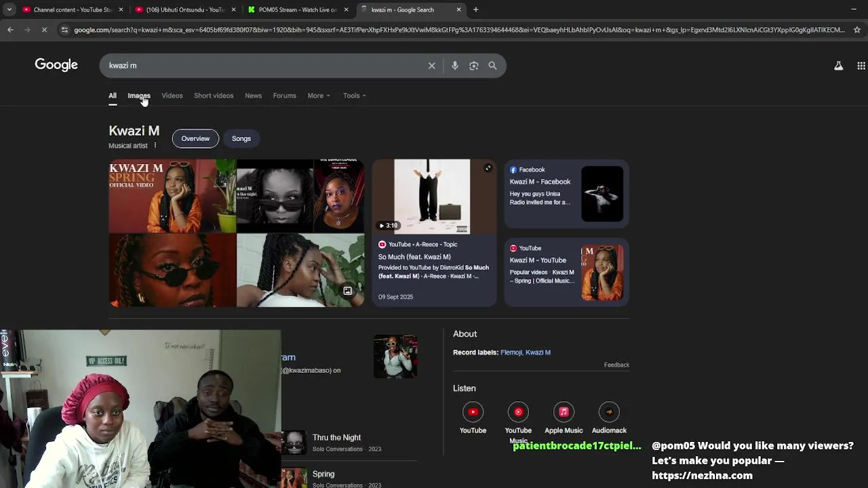
Task: Clear the search box with the X icon
Action: coord(431,66)
